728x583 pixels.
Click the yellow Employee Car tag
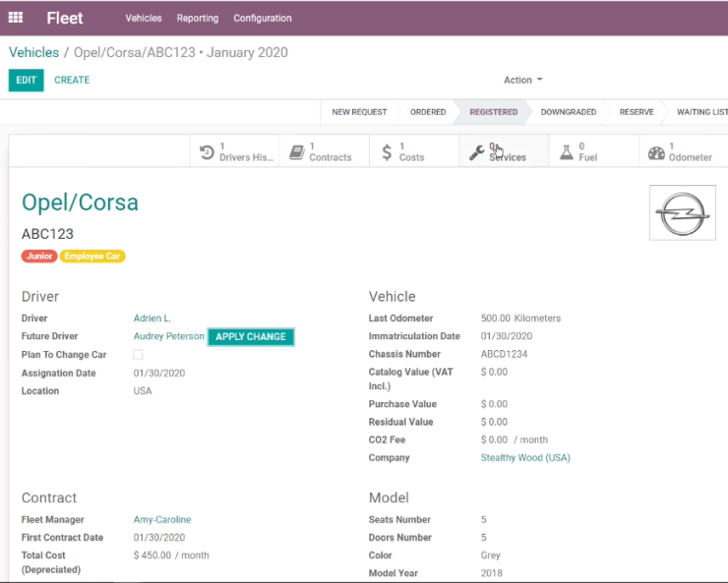click(92, 256)
